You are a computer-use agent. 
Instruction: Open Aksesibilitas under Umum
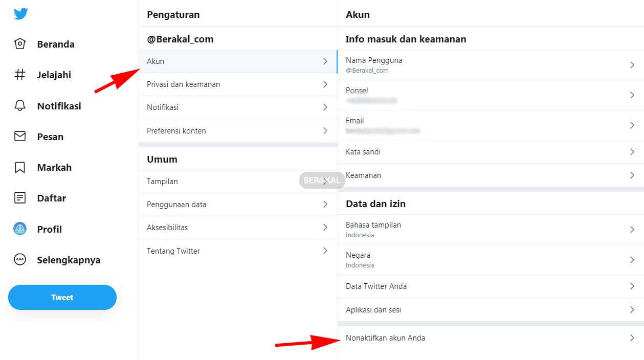(x=238, y=228)
